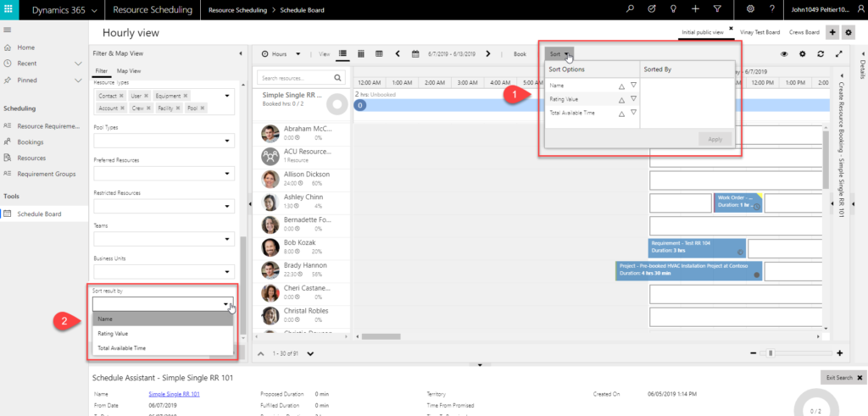Collapse the Filter & Map View panel arrow
The image size is (868, 416).
241,53
